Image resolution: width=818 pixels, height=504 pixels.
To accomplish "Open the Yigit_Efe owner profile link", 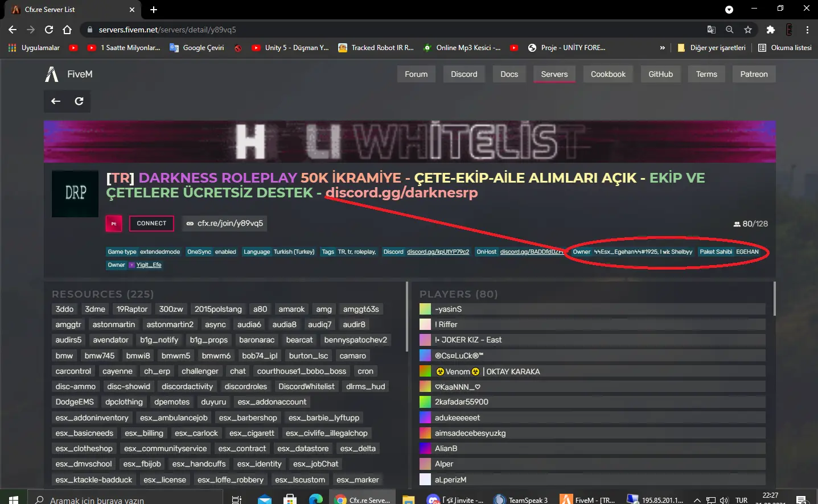I will tap(149, 265).
